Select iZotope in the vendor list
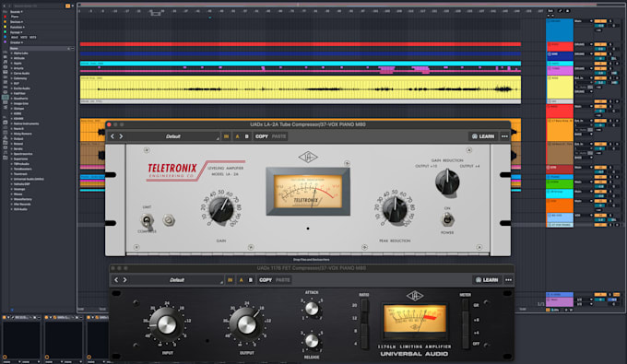The height and width of the screenshot is (364, 627). tap(18, 109)
